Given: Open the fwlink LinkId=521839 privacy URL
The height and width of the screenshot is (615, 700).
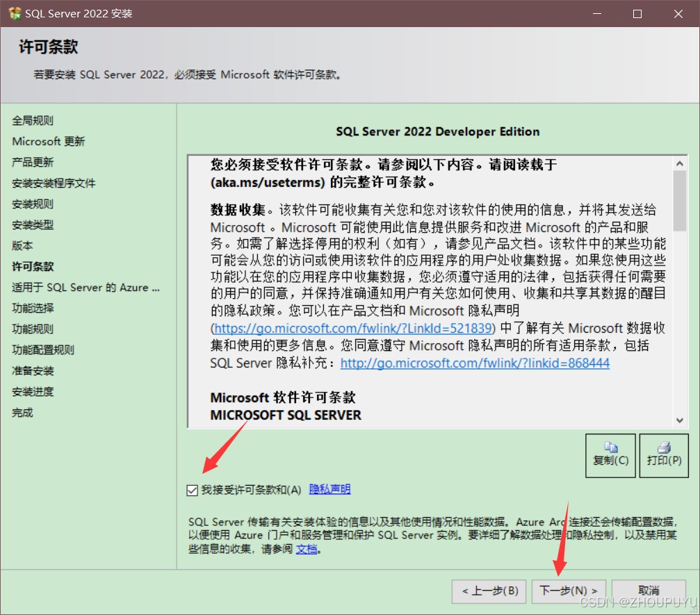Looking at the screenshot, I should click(353, 328).
